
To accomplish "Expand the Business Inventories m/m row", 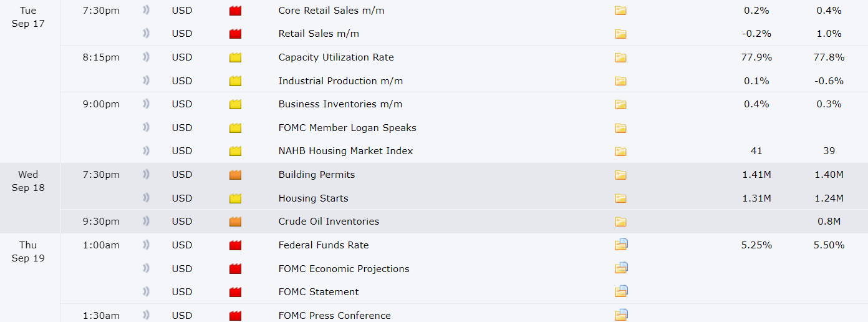I will click(464, 104).
